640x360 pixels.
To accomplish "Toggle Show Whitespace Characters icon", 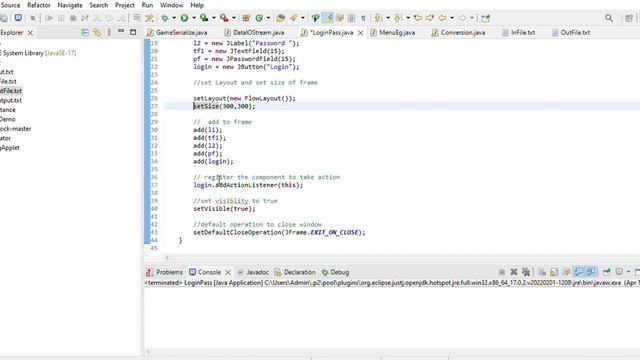I will pyautogui.click(x=363, y=18).
